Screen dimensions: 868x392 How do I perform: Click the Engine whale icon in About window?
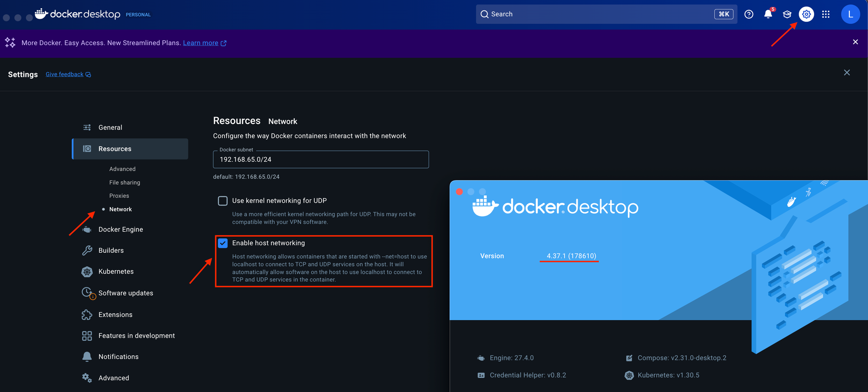tap(481, 358)
